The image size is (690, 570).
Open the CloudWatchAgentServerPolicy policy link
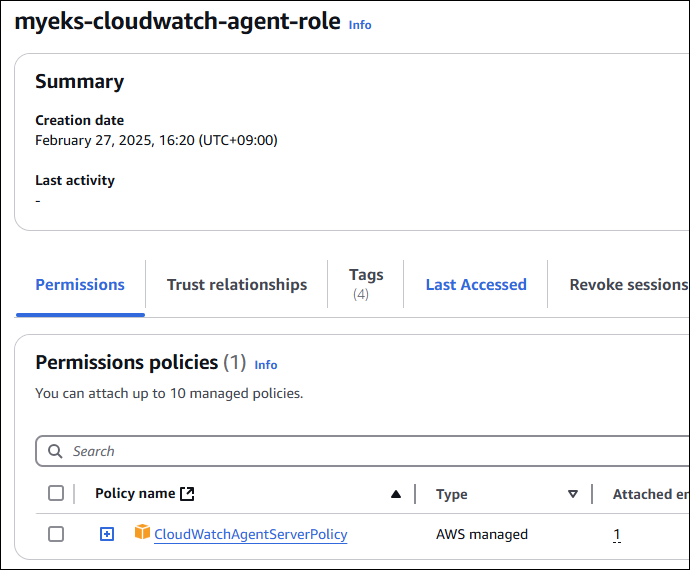point(251,534)
